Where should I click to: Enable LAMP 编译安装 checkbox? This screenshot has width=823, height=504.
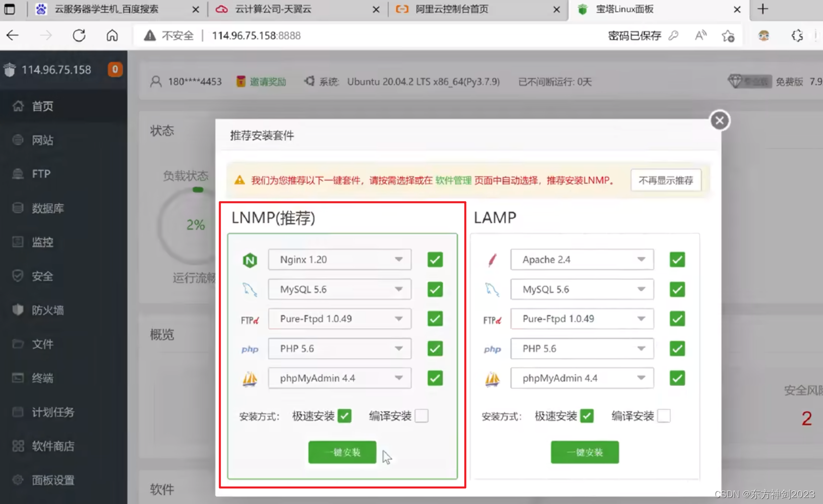point(664,416)
